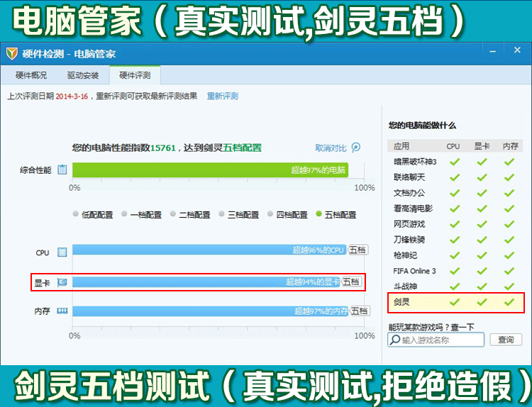The height and width of the screenshot is (407, 532).
Task: Click the 显卡 performance bar
Action: 206,281
